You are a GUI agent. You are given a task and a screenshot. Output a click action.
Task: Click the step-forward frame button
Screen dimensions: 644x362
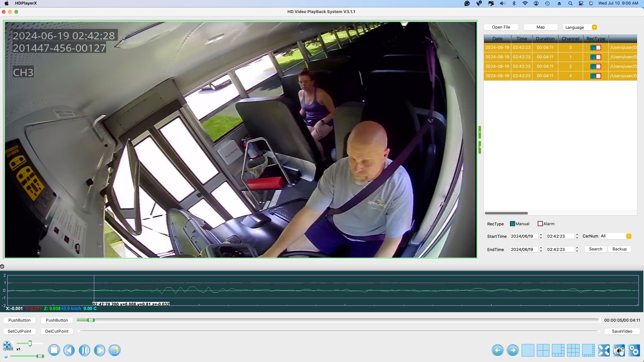(x=99, y=350)
